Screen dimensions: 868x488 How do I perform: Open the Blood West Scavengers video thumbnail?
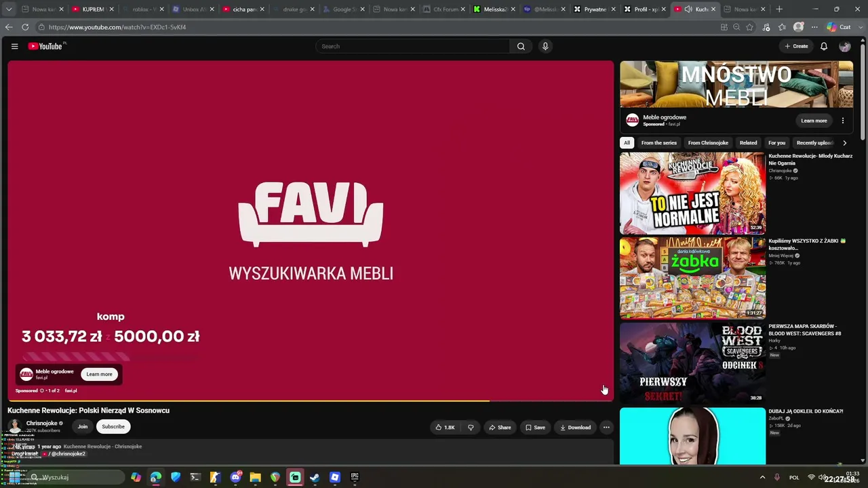tap(692, 363)
